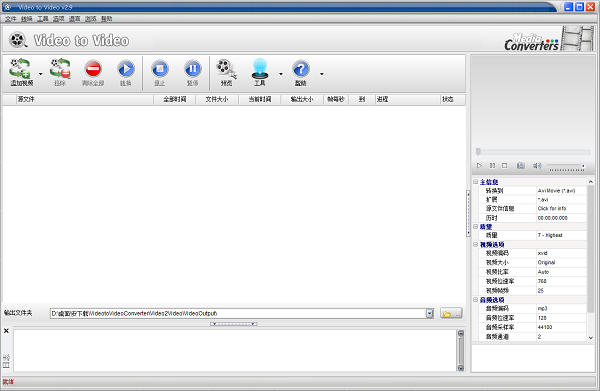This screenshot has height=391, width=600.
Task: Click the preview player volume slider
Action: point(566,166)
